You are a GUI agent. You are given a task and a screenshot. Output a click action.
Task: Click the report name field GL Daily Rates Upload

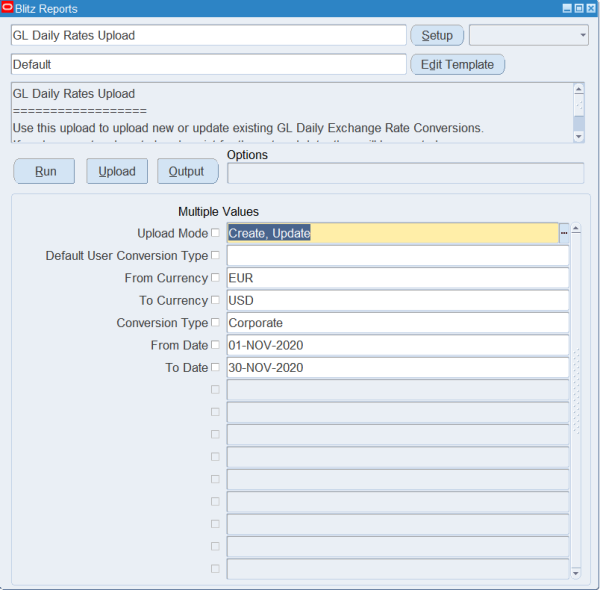[209, 35]
